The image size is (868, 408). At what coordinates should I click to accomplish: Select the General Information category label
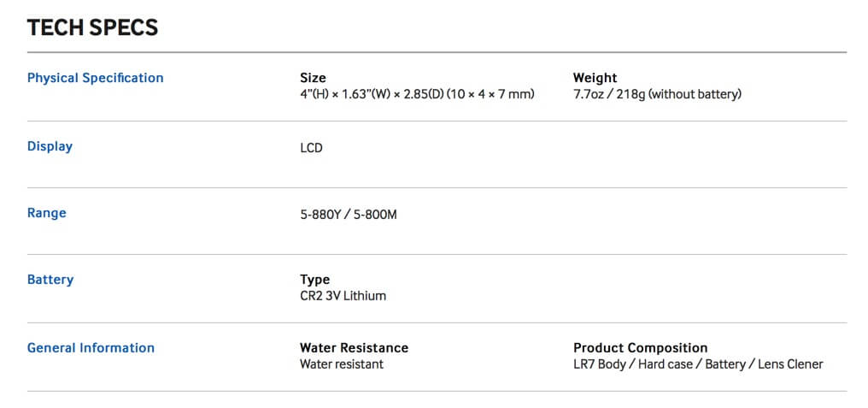tap(91, 348)
